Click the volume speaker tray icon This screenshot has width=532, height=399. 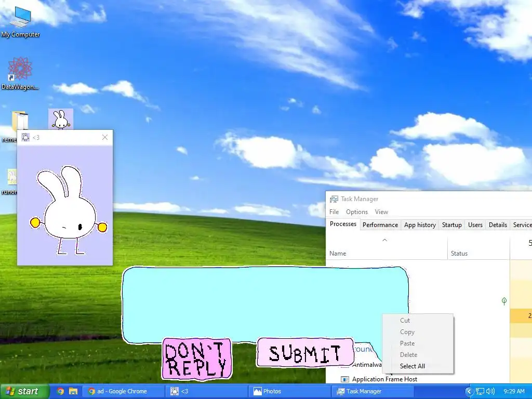(490, 392)
